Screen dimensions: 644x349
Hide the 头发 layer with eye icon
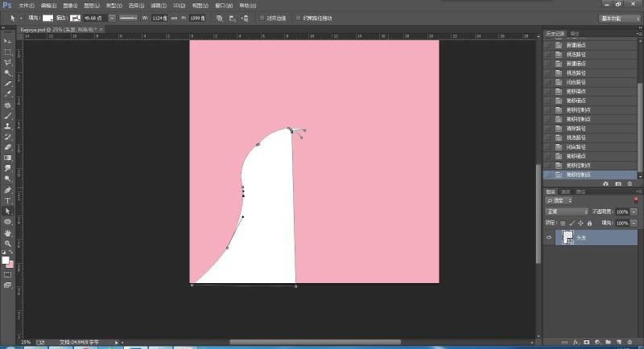pyautogui.click(x=549, y=237)
